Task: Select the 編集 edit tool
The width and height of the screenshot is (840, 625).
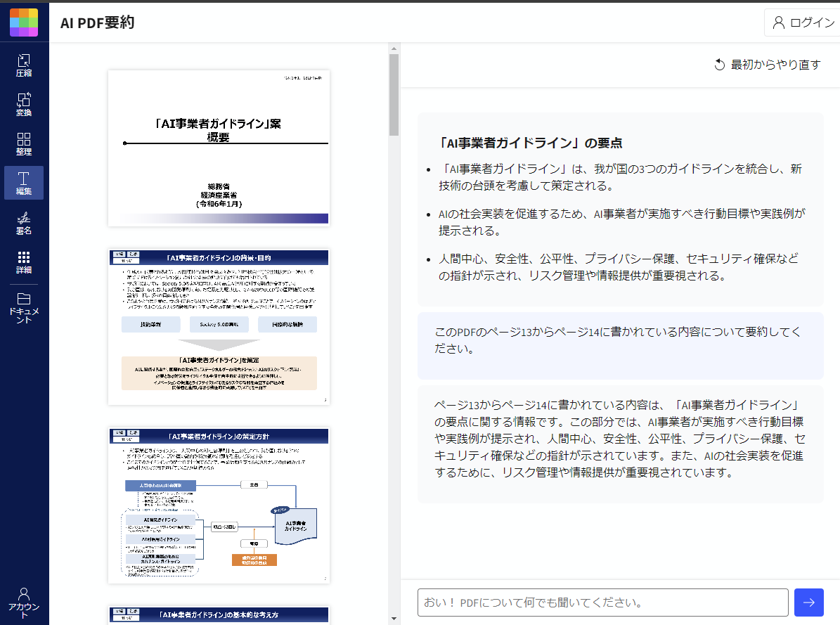Action: point(24,183)
